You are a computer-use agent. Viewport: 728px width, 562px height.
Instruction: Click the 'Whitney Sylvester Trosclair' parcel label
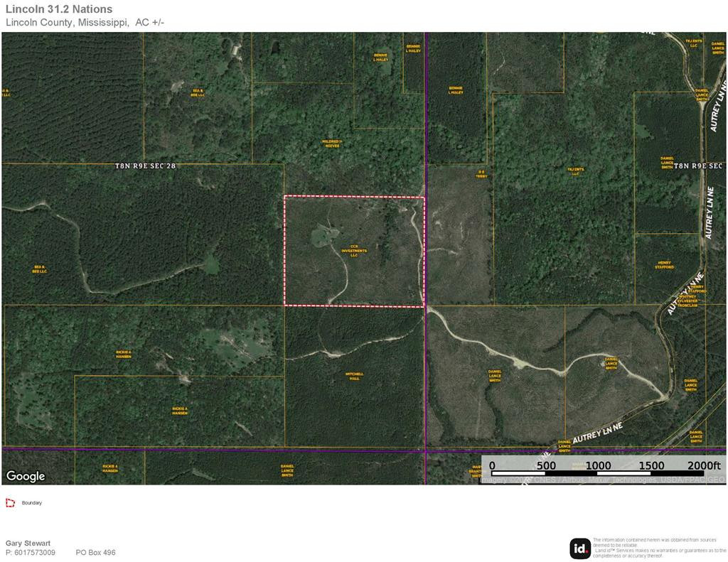(x=687, y=301)
